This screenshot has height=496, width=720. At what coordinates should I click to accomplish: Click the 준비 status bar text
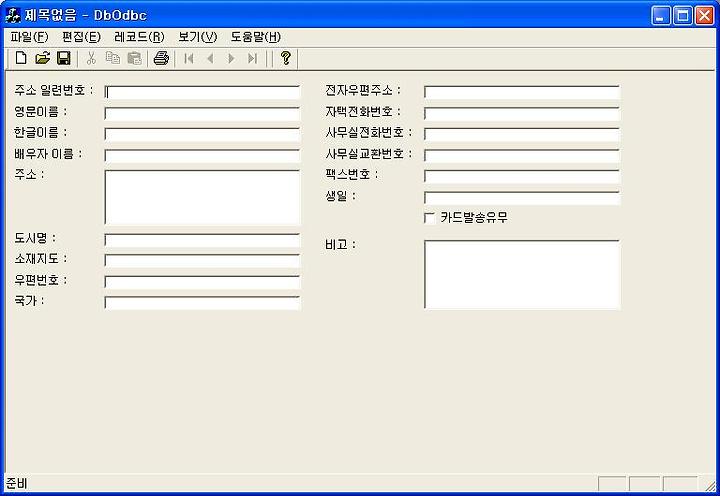pyautogui.click(x=17, y=484)
